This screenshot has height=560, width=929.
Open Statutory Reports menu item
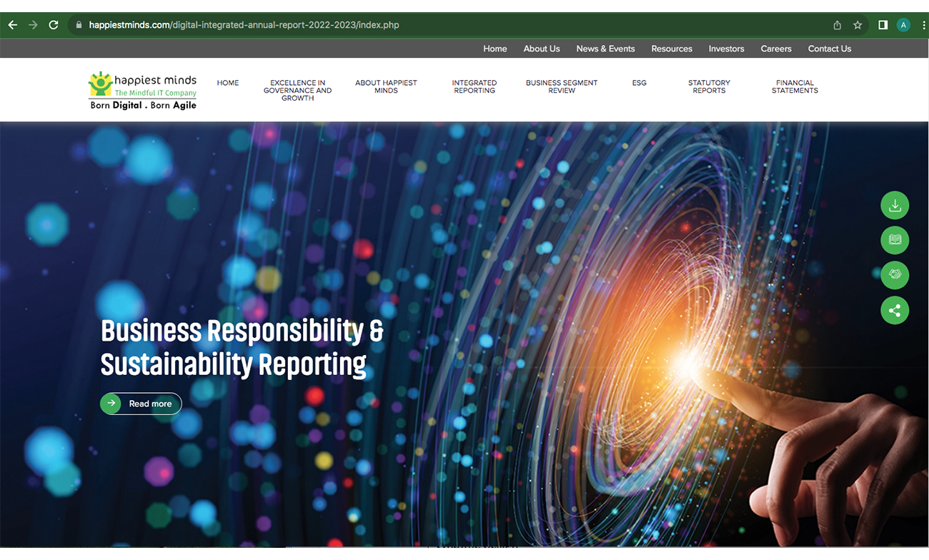(x=708, y=86)
